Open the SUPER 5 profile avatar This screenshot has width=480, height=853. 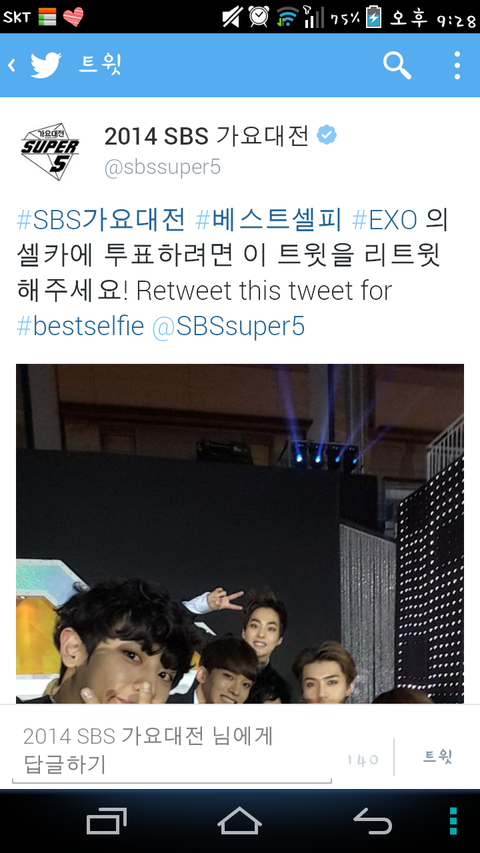tap(50, 152)
